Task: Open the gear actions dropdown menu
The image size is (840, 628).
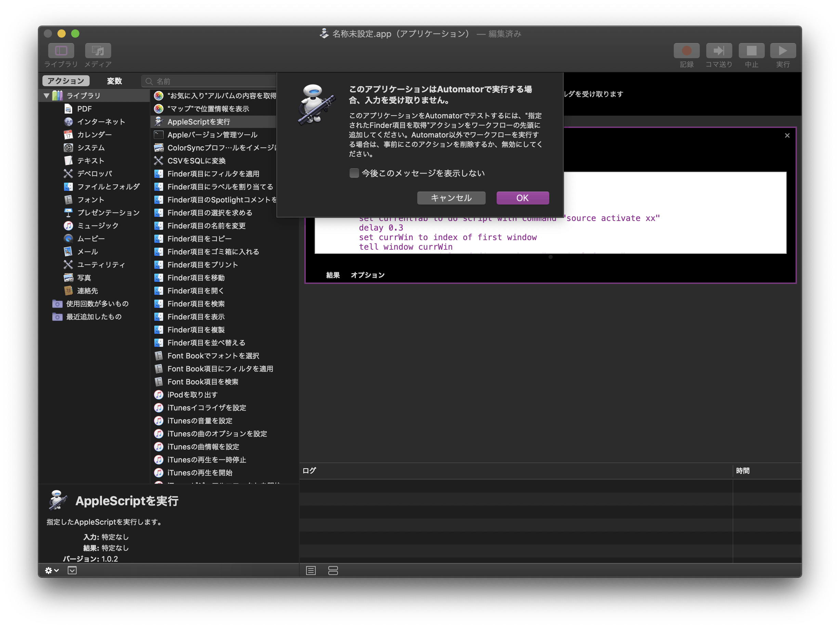Action: [x=52, y=570]
